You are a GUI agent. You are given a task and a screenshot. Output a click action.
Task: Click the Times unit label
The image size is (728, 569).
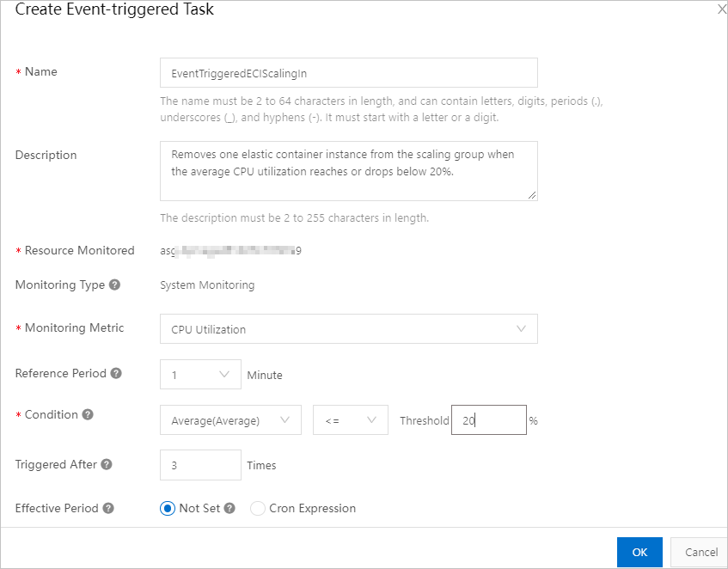coord(261,465)
